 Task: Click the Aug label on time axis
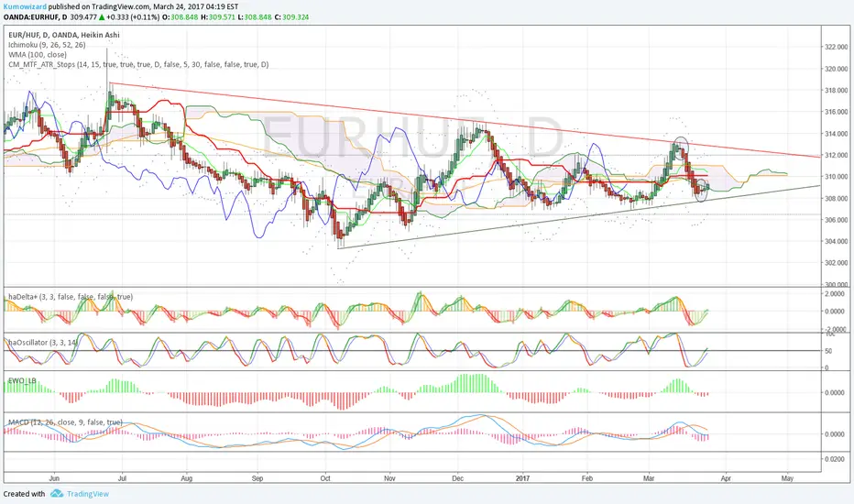tap(186, 478)
